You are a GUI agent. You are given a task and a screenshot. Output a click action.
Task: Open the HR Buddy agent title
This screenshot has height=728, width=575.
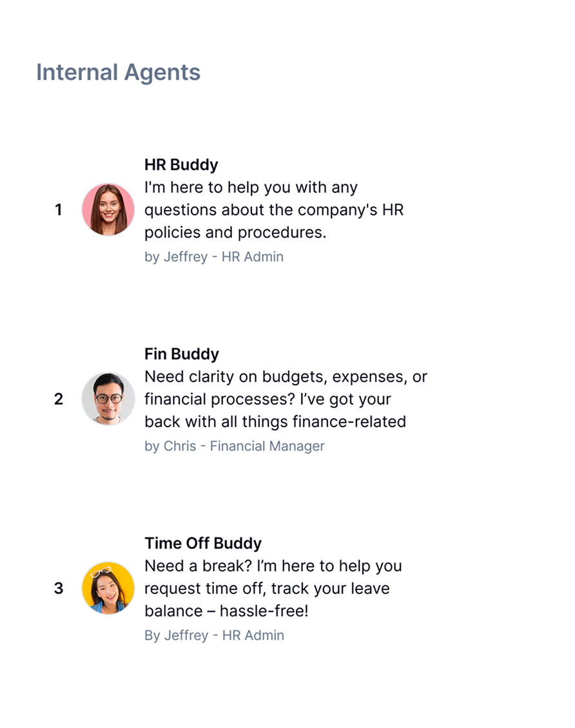point(181,165)
